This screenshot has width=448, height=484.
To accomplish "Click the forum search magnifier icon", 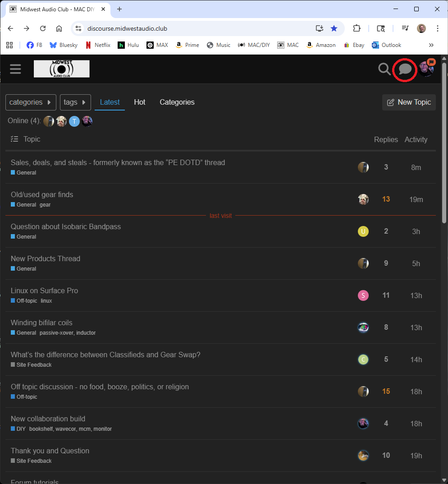I will [384, 69].
